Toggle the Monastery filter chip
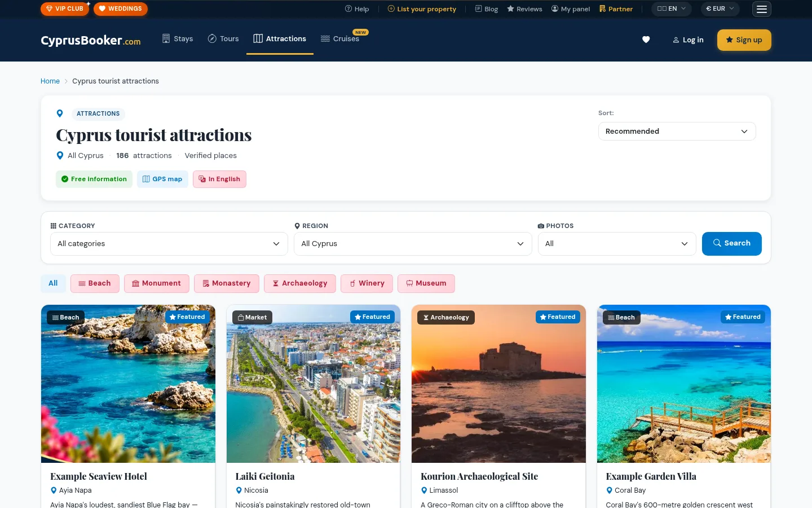 227,283
